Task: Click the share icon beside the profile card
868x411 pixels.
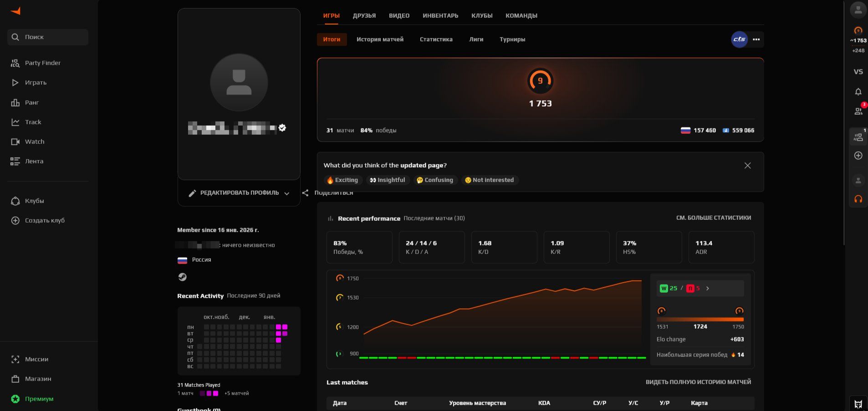Action: pyautogui.click(x=305, y=193)
